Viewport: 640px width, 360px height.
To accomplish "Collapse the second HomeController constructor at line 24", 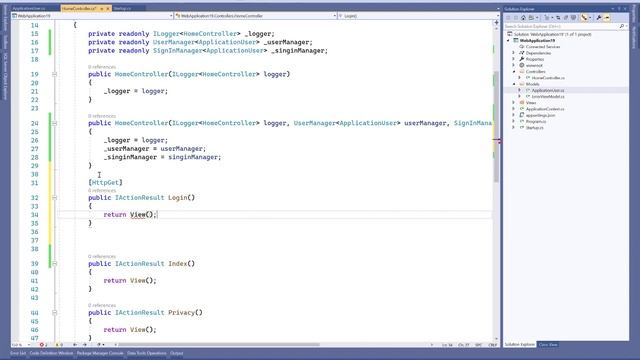I will (54, 123).
